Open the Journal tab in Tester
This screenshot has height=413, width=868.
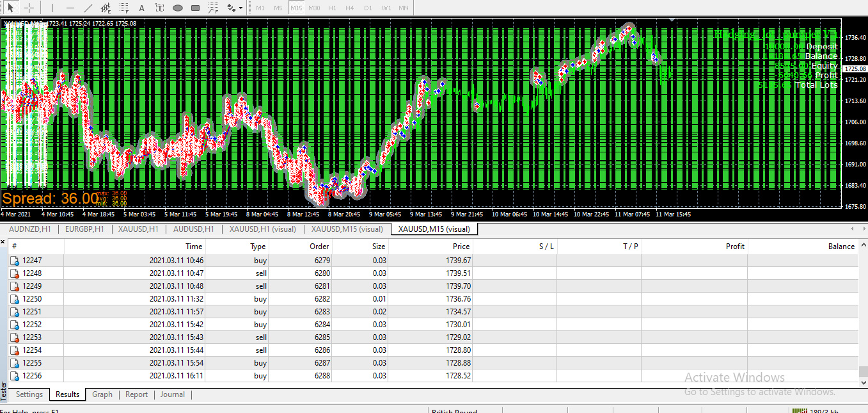[172, 394]
